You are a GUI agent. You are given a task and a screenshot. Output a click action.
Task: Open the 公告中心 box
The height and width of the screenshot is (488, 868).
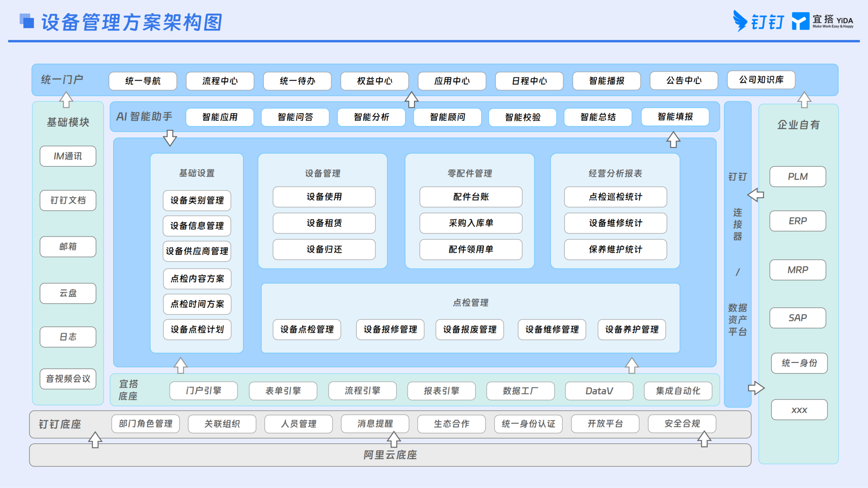pos(684,81)
